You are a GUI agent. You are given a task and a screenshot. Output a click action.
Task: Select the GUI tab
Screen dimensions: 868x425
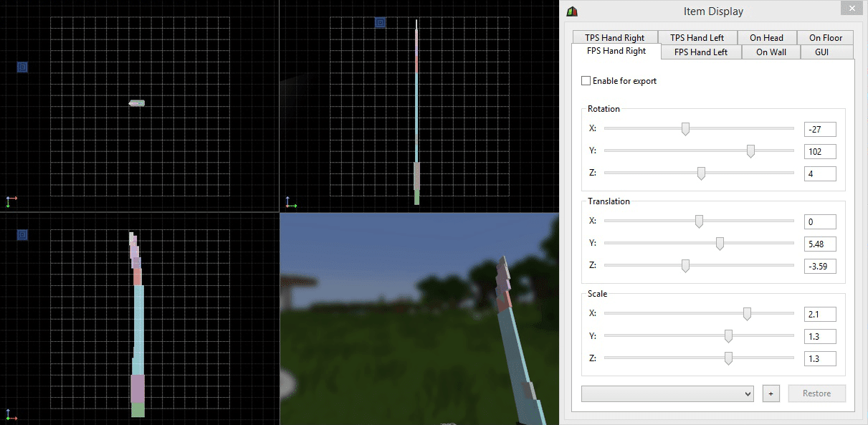[821, 52]
